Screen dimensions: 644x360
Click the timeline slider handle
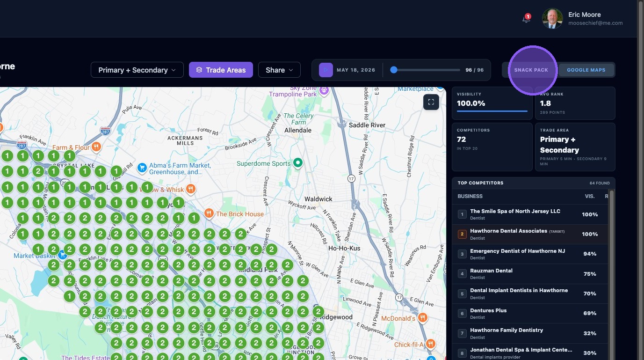(x=394, y=70)
